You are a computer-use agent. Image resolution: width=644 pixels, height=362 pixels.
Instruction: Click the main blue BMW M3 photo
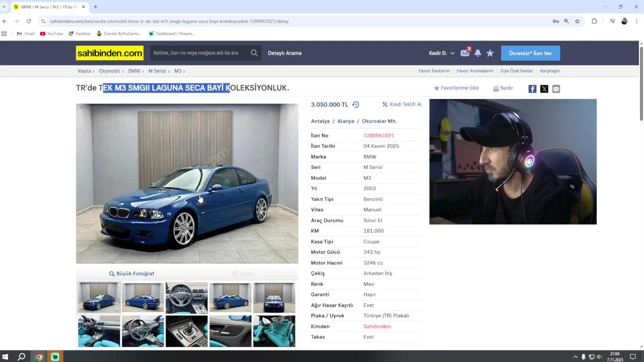[187, 184]
